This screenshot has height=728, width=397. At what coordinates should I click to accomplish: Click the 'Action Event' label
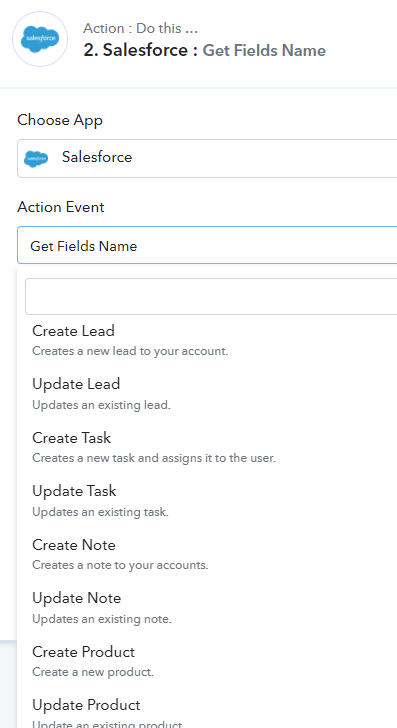pos(61,207)
